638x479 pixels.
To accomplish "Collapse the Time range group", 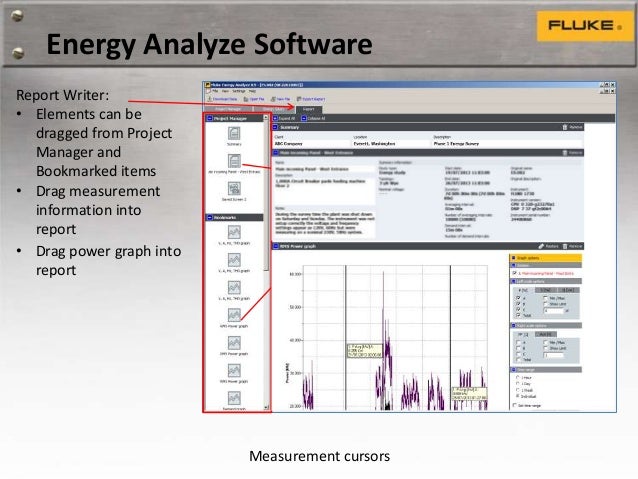I will [513, 370].
